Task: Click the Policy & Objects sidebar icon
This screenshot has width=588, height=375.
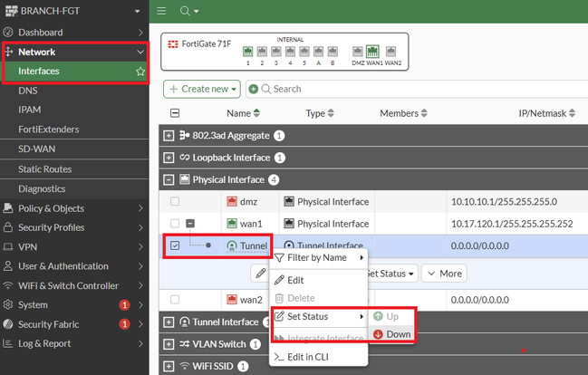Action: tap(8, 208)
